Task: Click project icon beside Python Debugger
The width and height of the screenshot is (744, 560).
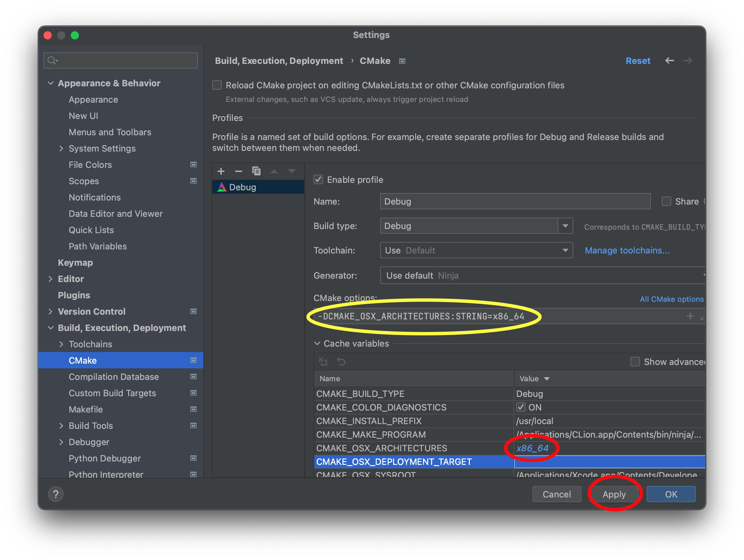Action: pyautogui.click(x=193, y=458)
